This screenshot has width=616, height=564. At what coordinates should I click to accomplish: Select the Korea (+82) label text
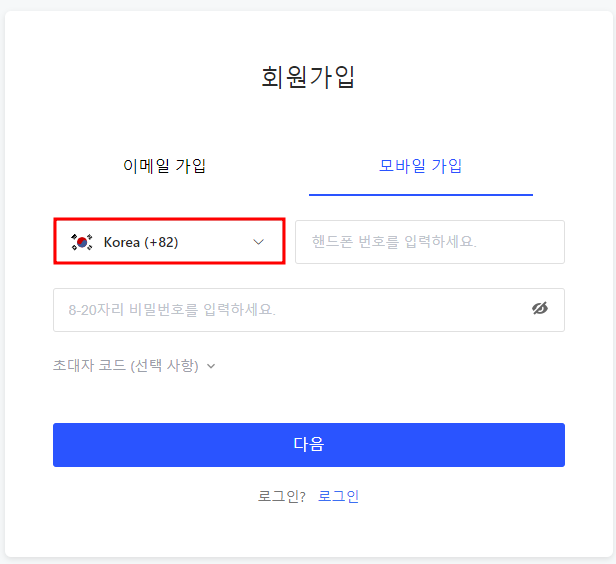(141, 242)
